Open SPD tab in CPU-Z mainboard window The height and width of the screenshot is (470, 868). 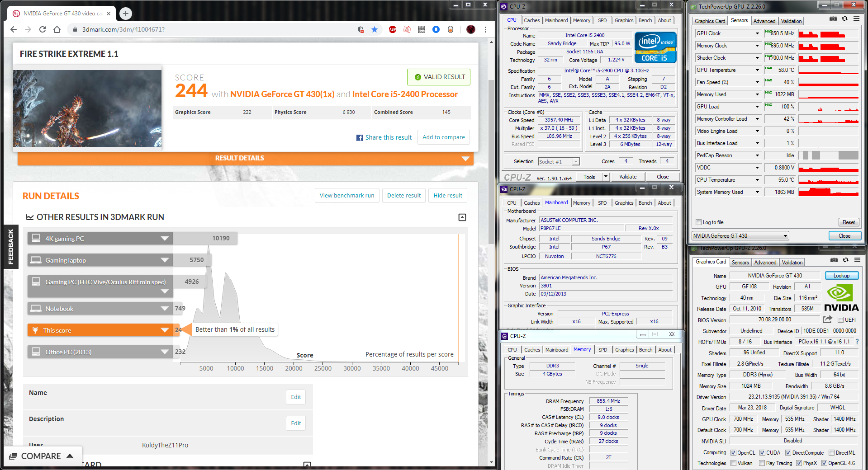point(602,203)
